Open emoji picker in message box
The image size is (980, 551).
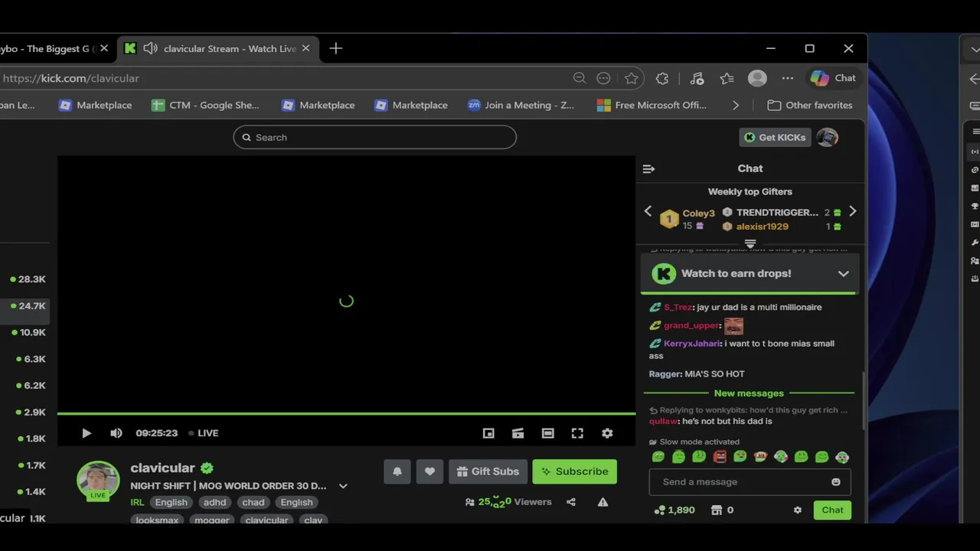coord(836,482)
